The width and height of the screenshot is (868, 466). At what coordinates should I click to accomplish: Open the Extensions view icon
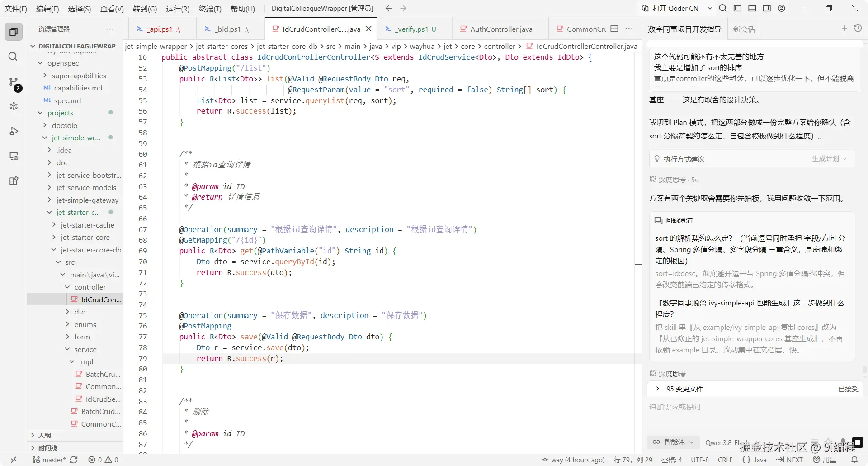pos(14,181)
